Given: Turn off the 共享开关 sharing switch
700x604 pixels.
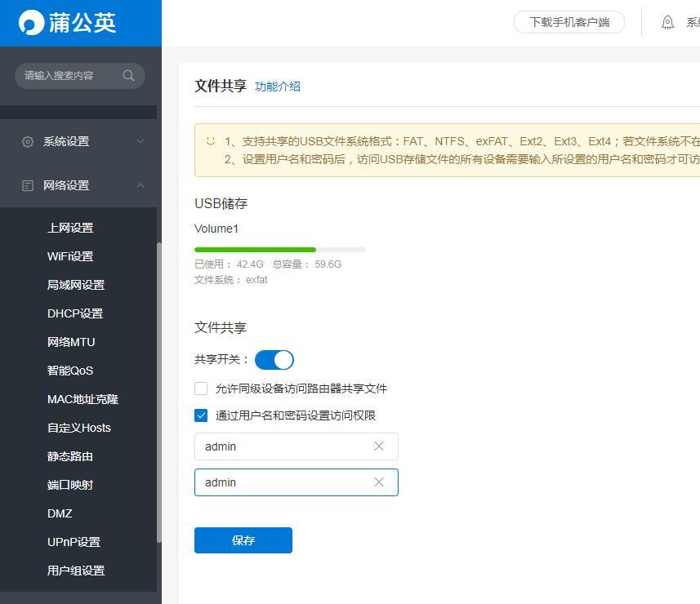Looking at the screenshot, I should 274,359.
